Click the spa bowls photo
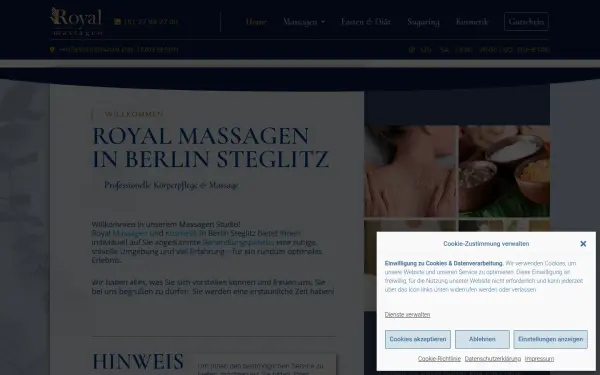The width and height of the screenshot is (600, 375). point(504,171)
